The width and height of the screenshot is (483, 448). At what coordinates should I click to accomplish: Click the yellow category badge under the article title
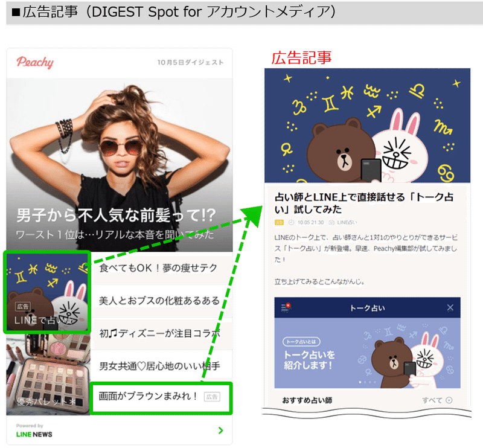pyautogui.click(x=279, y=222)
